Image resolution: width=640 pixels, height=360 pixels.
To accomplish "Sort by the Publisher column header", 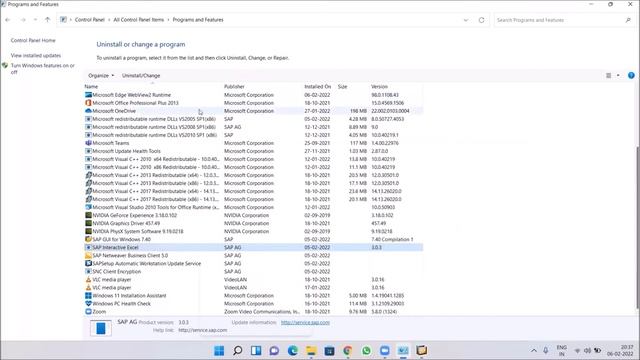I will [x=234, y=87].
